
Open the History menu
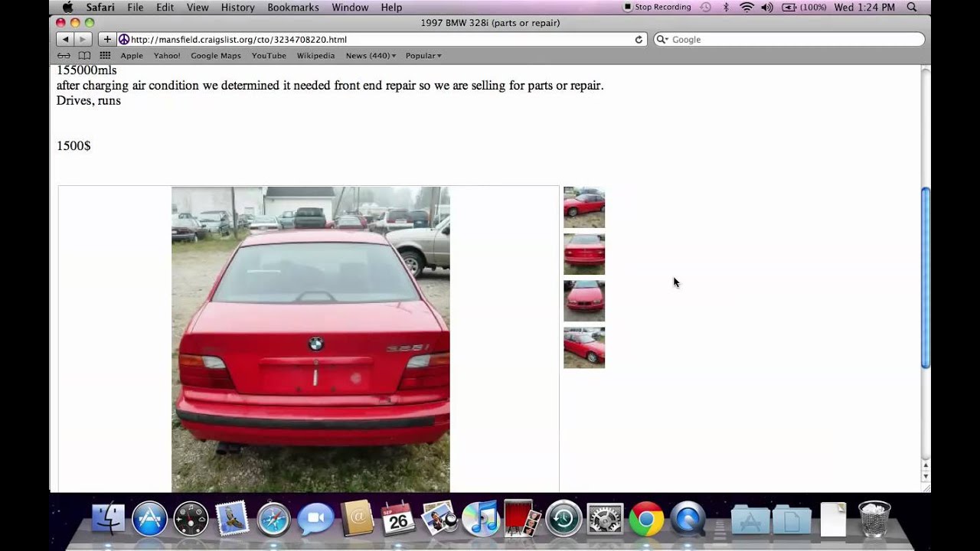(238, 7)
